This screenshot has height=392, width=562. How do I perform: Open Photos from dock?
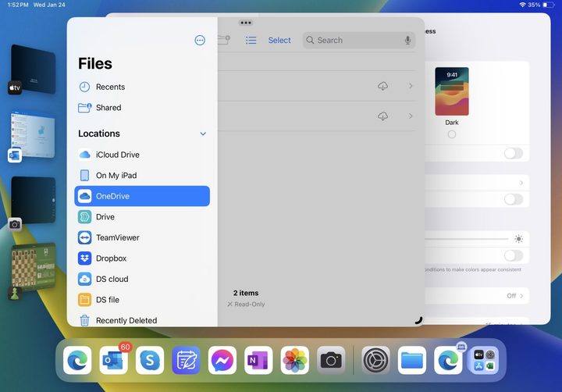294,360
